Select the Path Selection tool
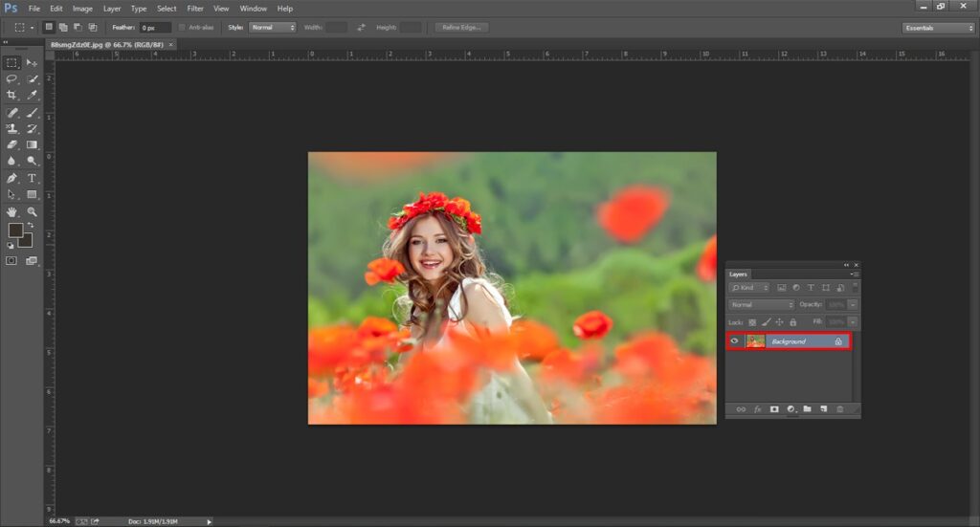Image resolution: width=980 pixels, height=527 pixels. tap(11, 195)
